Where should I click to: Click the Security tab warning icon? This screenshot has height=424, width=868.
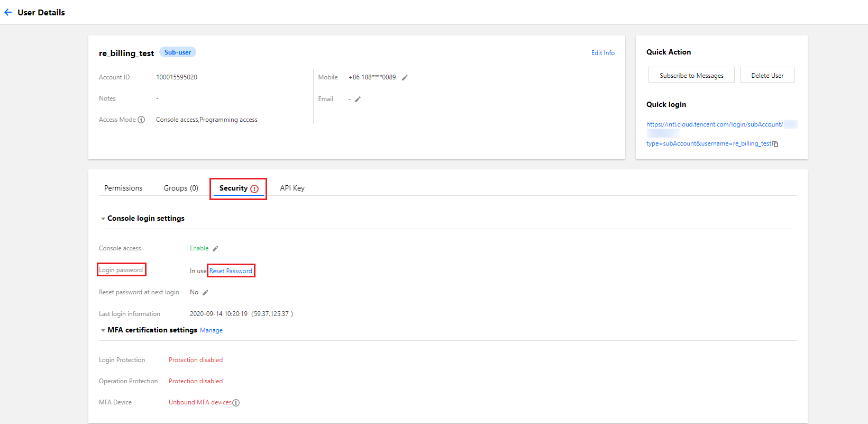[x=254, y=188]
